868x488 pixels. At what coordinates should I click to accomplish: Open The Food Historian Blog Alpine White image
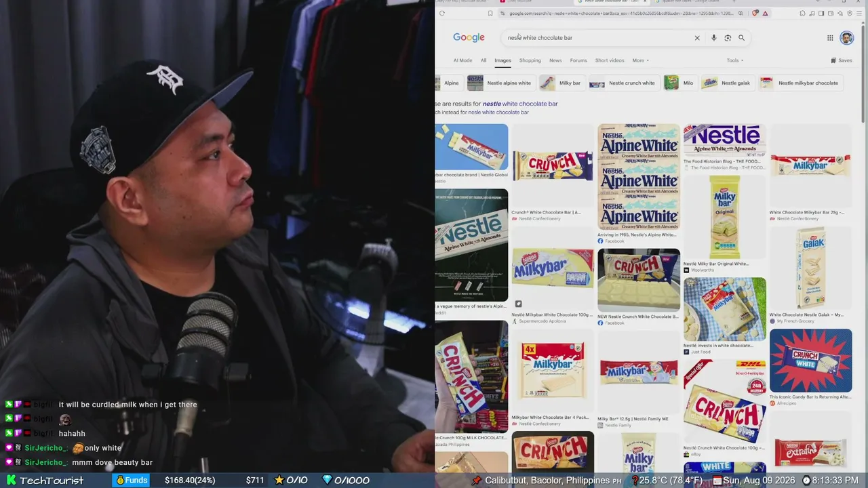point(725,140)
